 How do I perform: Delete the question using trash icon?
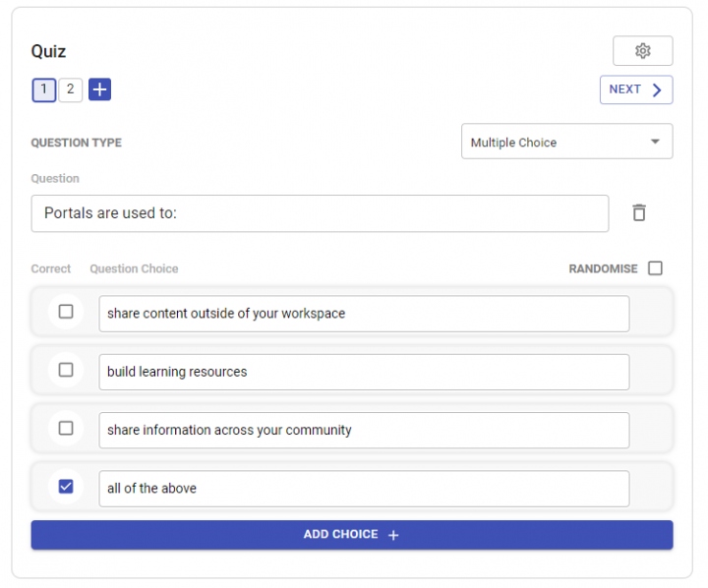tap(639, 212)
